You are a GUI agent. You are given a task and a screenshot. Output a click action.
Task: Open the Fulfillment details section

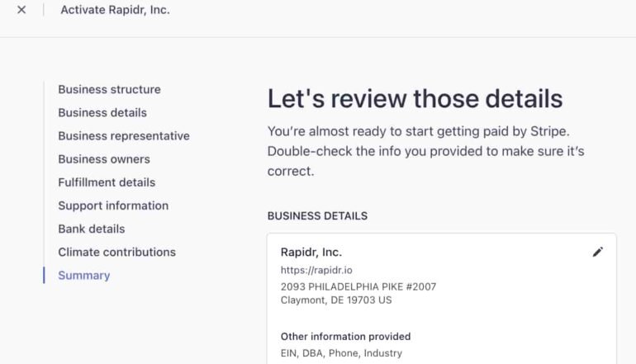click(107, 182)
